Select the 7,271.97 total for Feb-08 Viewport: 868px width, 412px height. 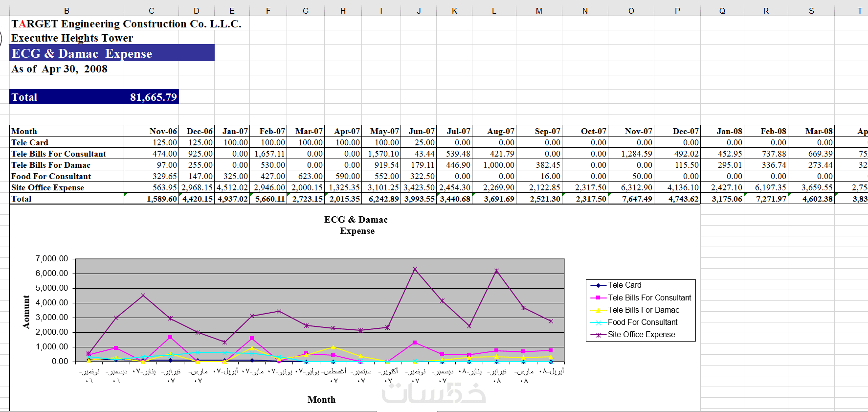766,199
